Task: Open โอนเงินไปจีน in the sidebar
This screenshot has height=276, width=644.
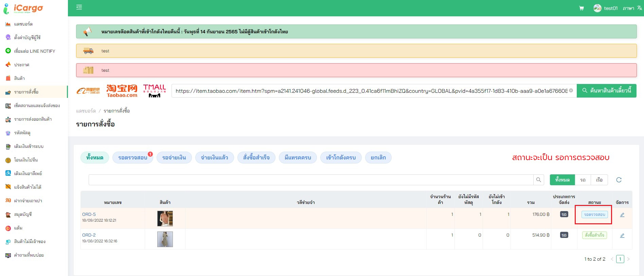Action: (26, 160)
